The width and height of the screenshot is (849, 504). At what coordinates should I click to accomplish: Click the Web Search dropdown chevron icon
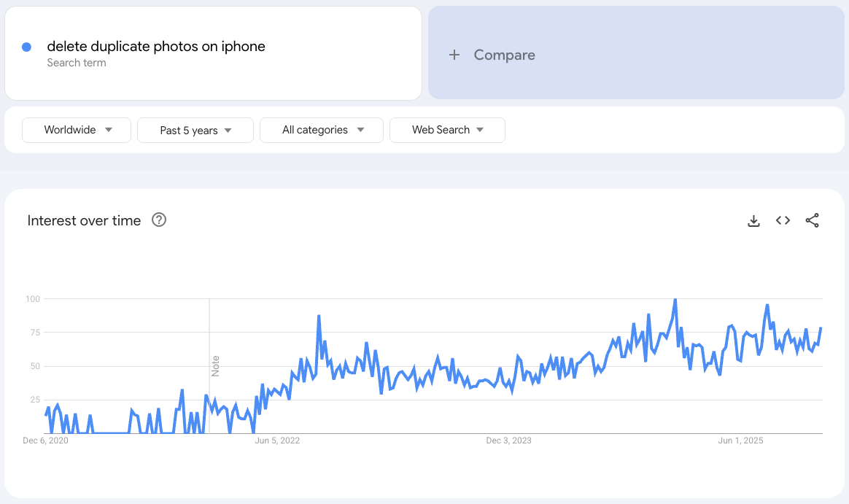click(x=481, y=130)
